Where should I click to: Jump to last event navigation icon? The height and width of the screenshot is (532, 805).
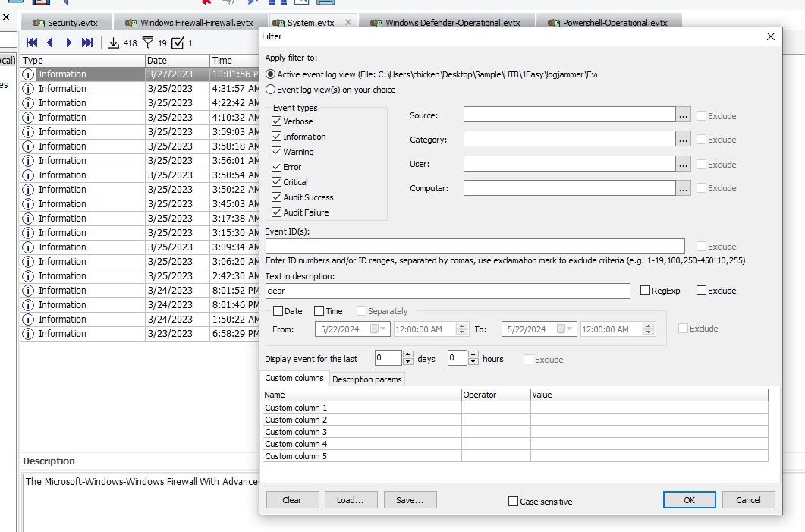click(87, 42)
